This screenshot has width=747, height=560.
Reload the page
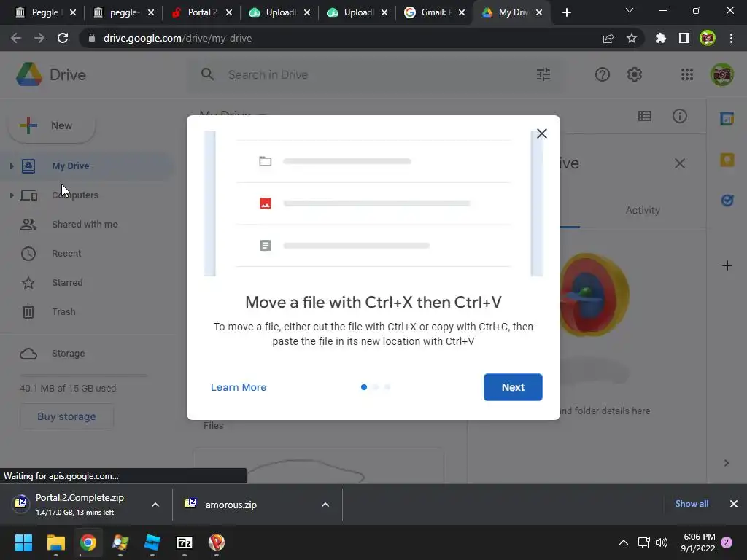pos(63,38)
